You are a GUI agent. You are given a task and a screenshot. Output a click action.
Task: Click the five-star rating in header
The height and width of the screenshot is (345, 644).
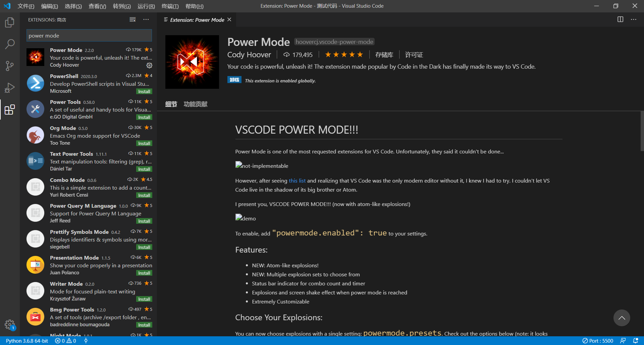point(344,54)
